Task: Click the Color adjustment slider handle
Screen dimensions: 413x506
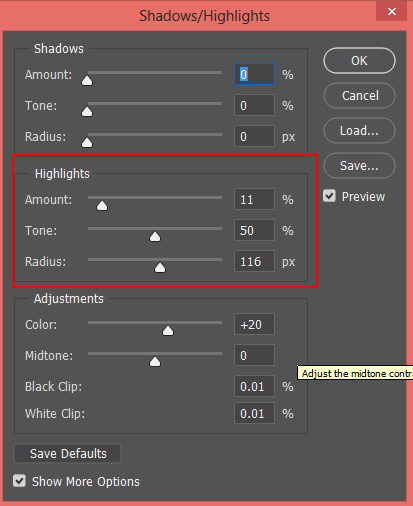Action: coord(168,330)
